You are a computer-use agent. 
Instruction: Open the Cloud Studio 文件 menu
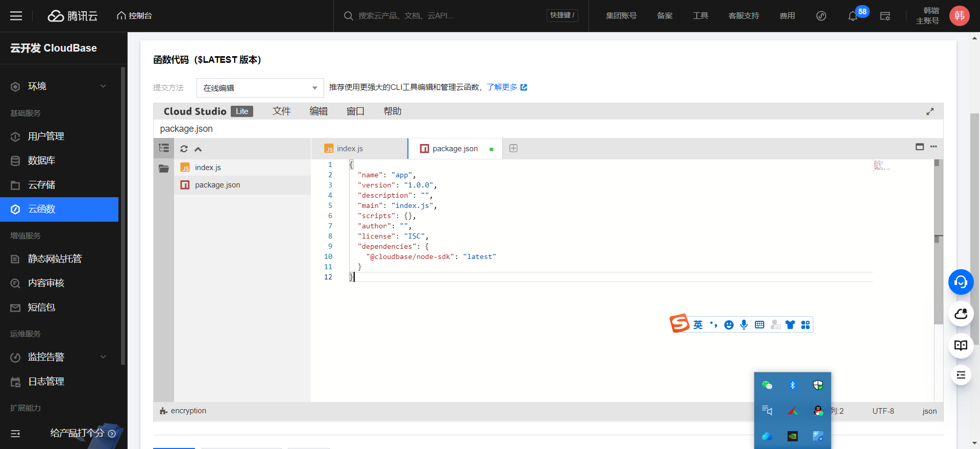[x=281, y=111]
